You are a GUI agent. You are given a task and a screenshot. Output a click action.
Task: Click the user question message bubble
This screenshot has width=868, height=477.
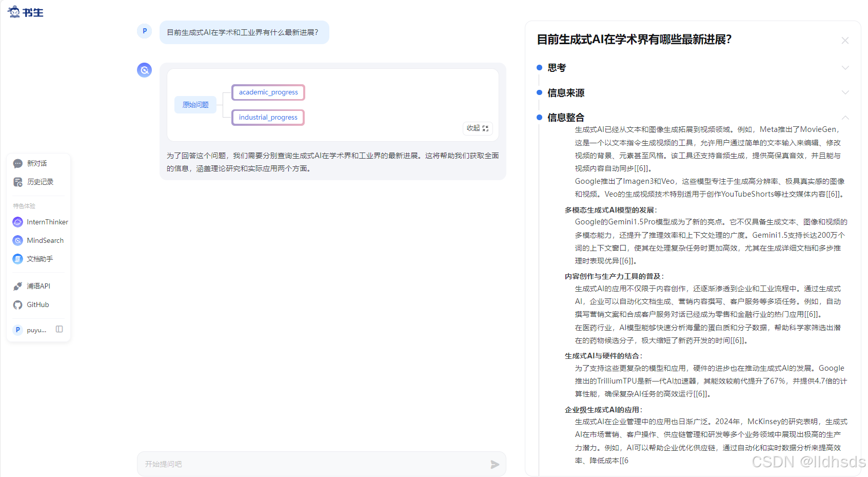[244, 32]
